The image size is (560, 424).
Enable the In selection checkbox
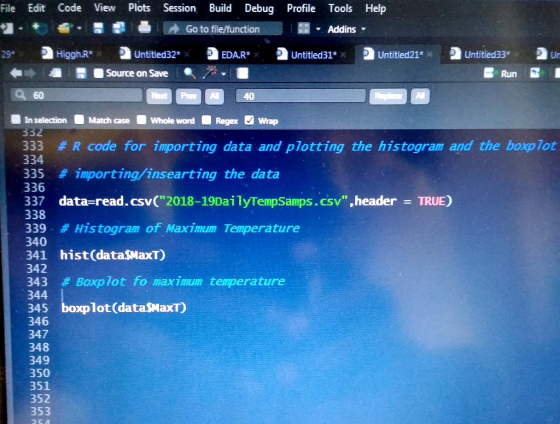[16, 119]
